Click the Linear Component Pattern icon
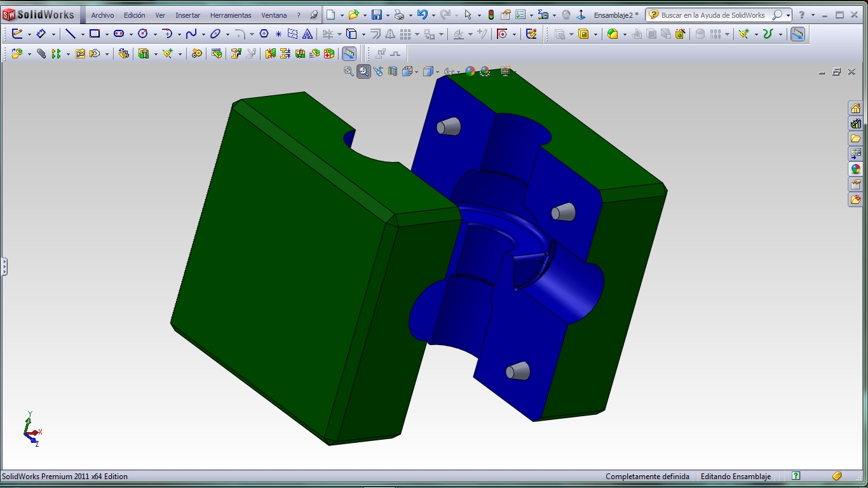 tap(56, 53)
